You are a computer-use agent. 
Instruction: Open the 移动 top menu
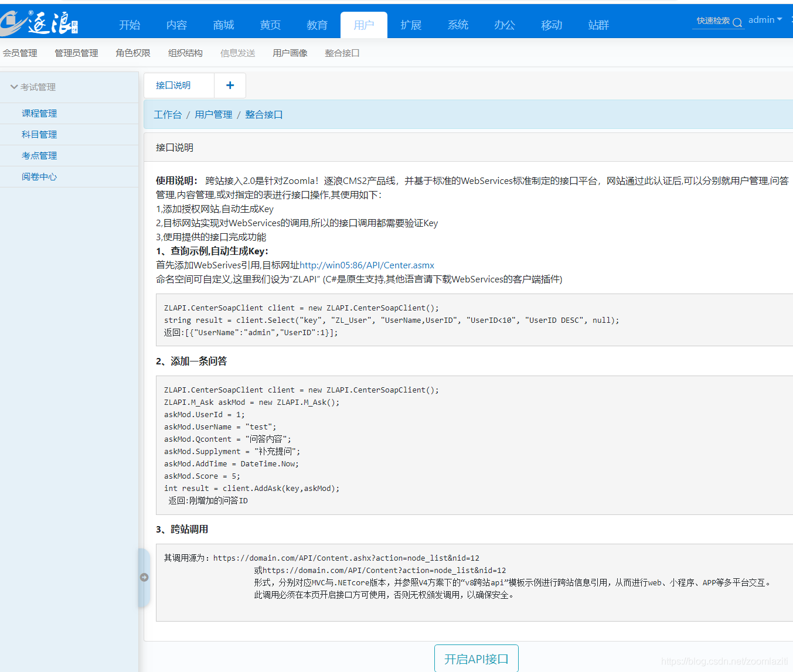point(552,25)
